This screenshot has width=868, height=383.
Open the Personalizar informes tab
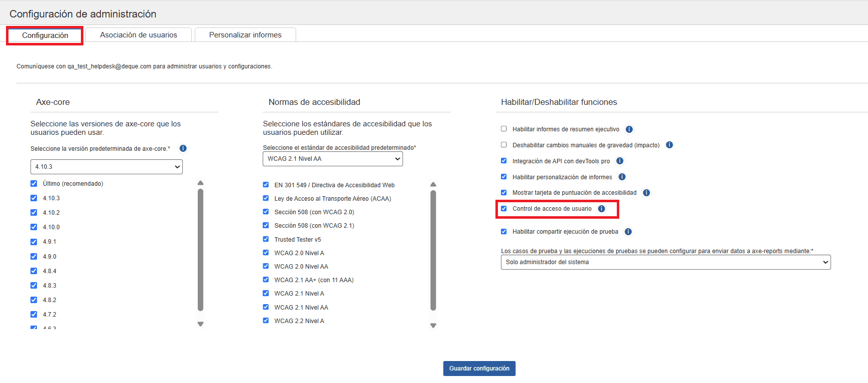coord(245,35)
